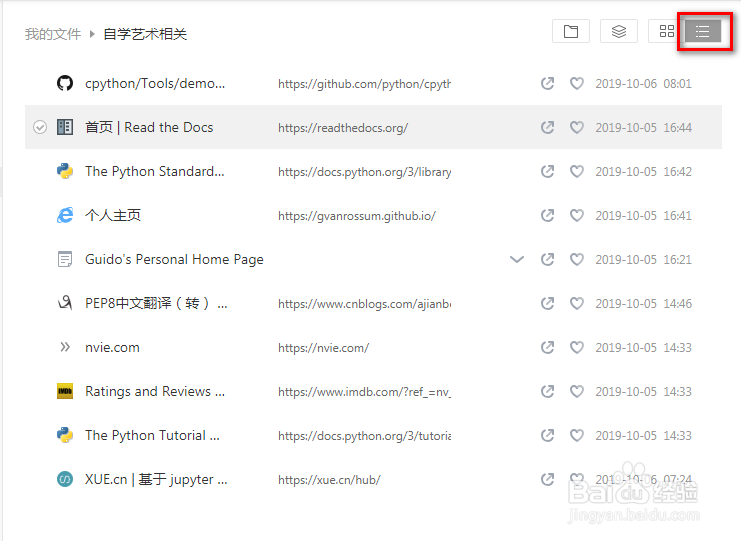Click date 2019-10-05 14:46
Screen dimensions: 741x541
pyautogui.click(x=643, y=303)
